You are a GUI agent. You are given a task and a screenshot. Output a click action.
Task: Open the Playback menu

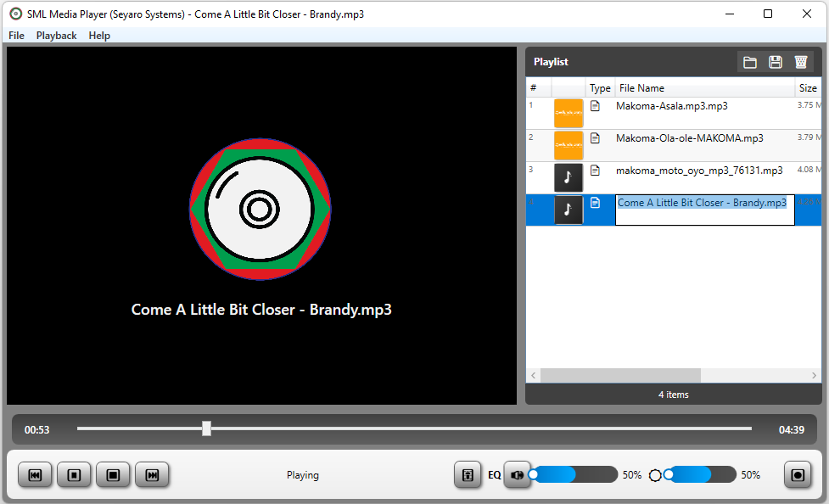[56, 35]
